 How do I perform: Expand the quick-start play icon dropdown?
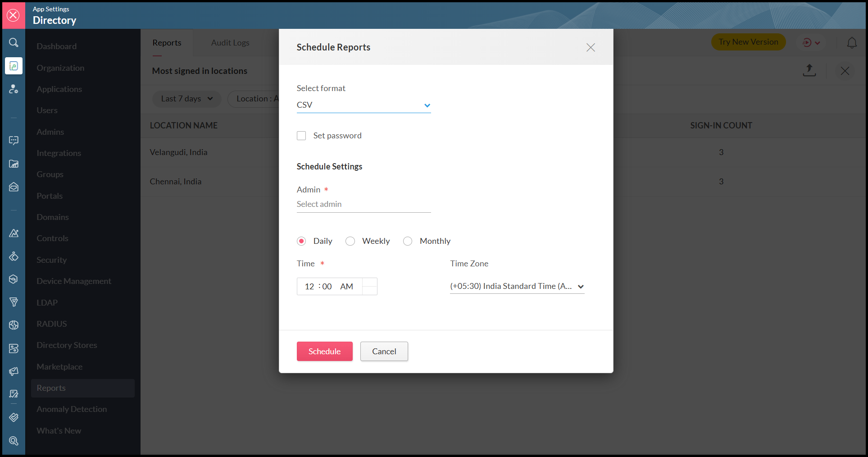tap(811, 42)
